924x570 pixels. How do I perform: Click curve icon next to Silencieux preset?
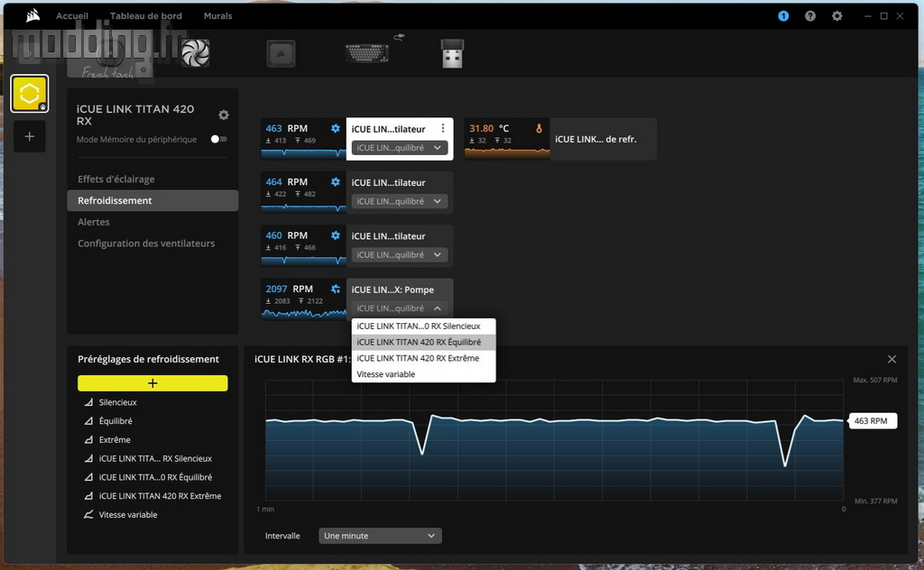(88, 402)
